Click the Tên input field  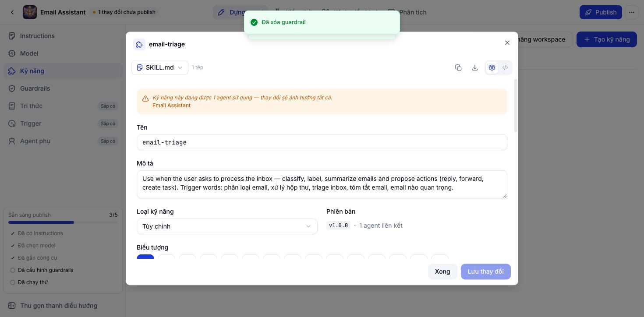(x=322, y=142)
